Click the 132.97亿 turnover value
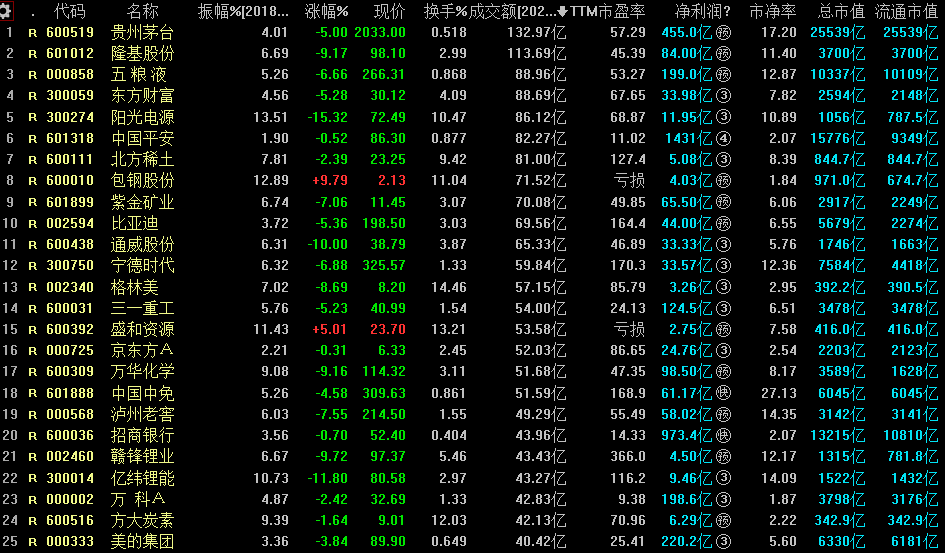Viewport: 945px width, 553px height. coord(537,33)
